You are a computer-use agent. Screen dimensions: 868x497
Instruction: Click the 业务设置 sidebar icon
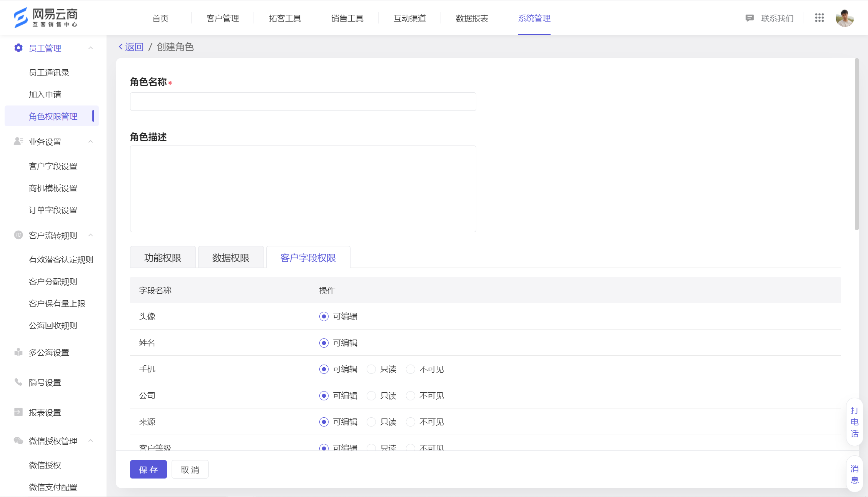[16, 142]
